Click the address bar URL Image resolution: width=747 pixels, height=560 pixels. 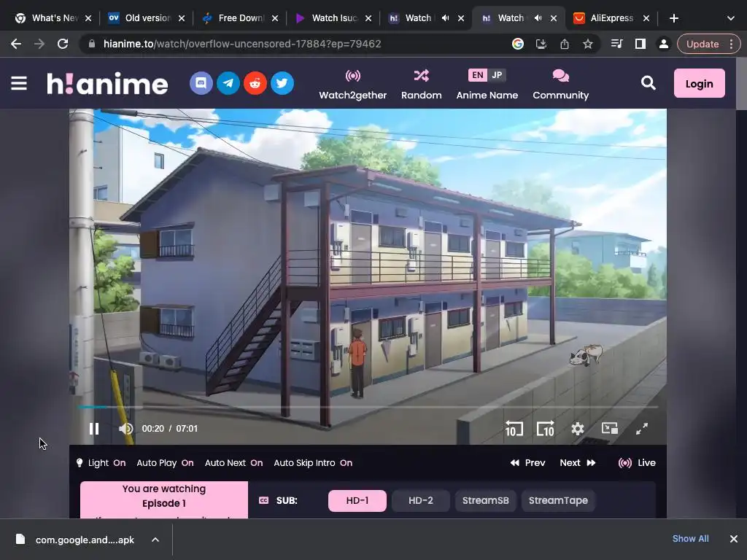[x=242, y=44]
